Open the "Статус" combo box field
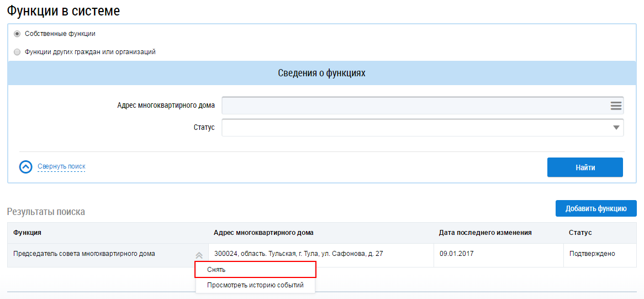Viewport: 644px width, 299px height. coord(414,128)
